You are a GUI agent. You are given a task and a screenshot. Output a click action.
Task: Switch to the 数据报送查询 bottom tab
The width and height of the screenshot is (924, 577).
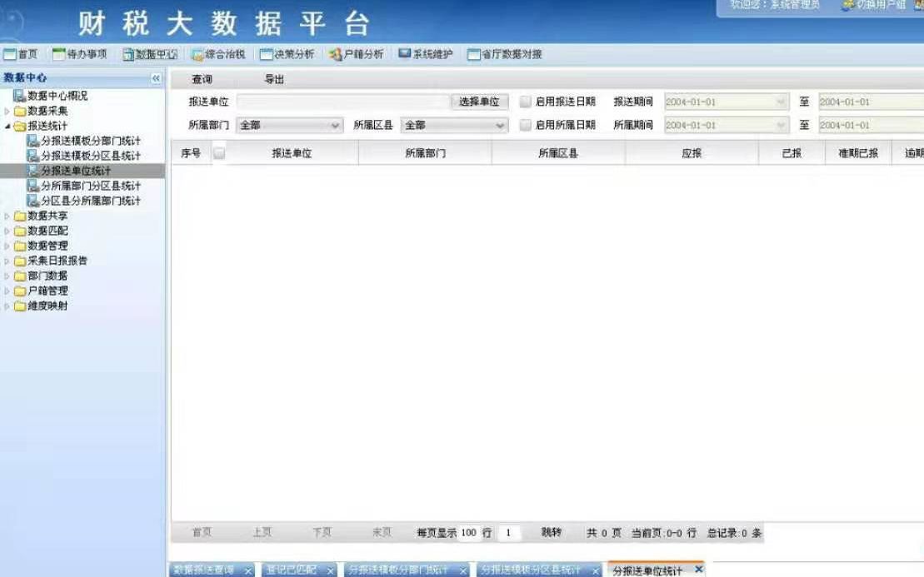click(203, 570)
